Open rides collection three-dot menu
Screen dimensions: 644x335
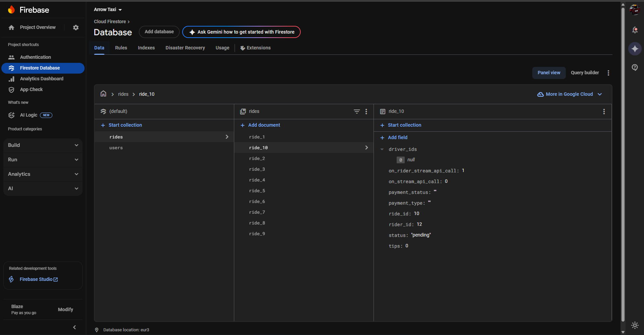366,112
